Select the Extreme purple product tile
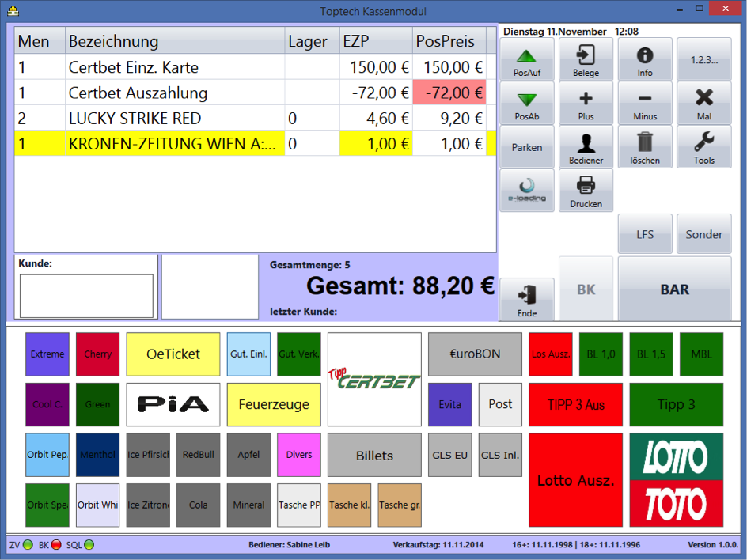The width and height of the screenshot is (747, 560). (47, 354)
